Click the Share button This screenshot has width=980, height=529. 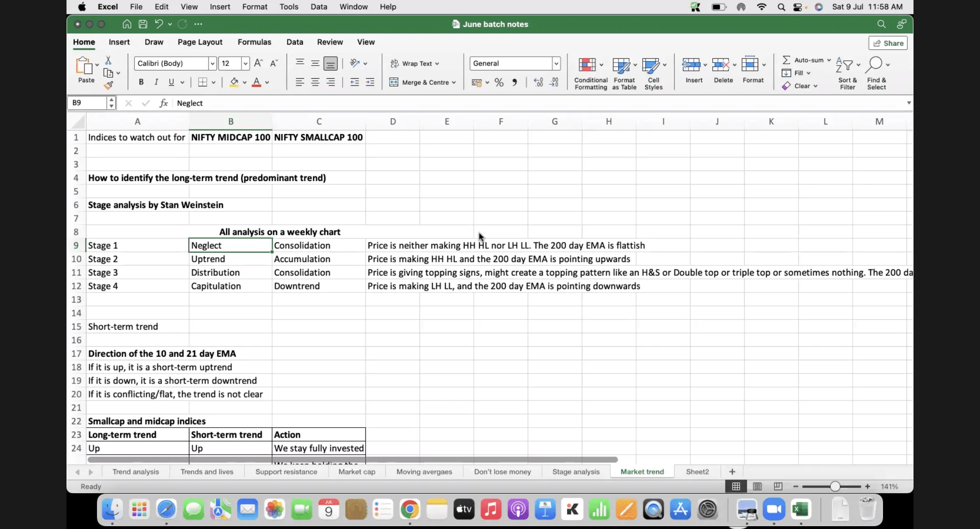coord(888,43)
